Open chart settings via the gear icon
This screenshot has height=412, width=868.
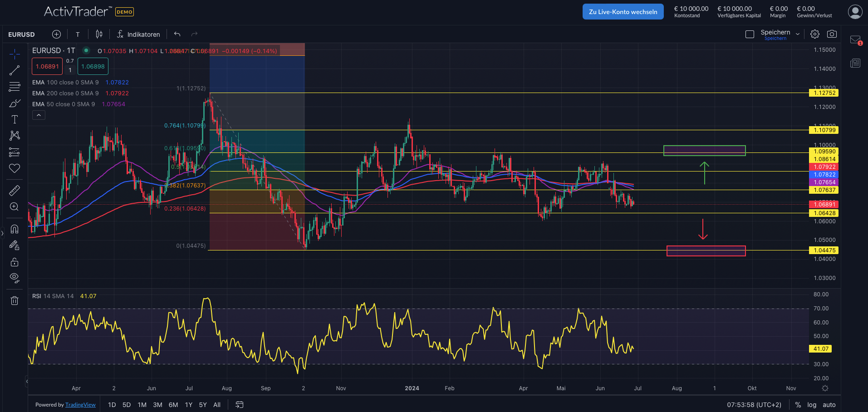(x=814, y=34)
